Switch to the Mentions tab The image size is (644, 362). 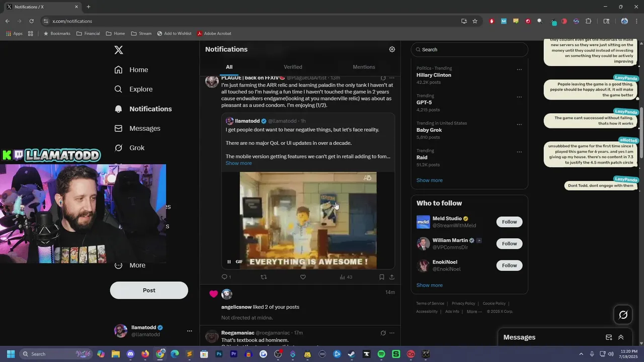click(364, 67)
